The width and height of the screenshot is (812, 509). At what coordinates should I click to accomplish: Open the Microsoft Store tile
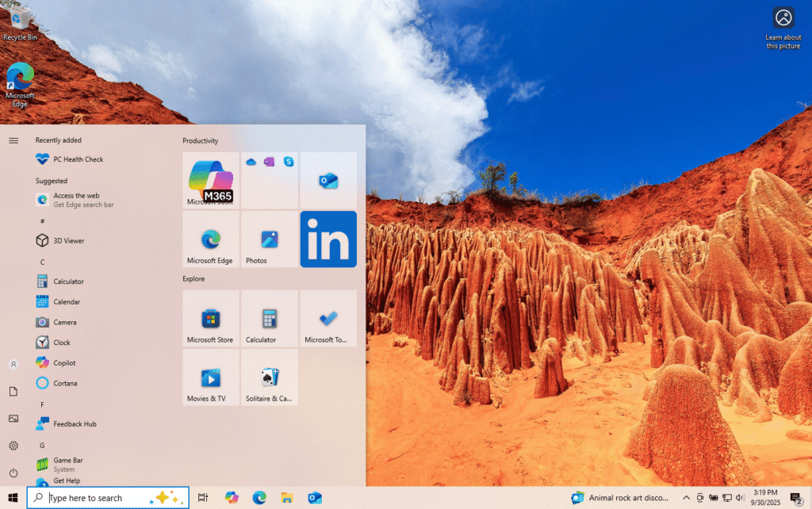pyautogui.click(x=210, y=319)
